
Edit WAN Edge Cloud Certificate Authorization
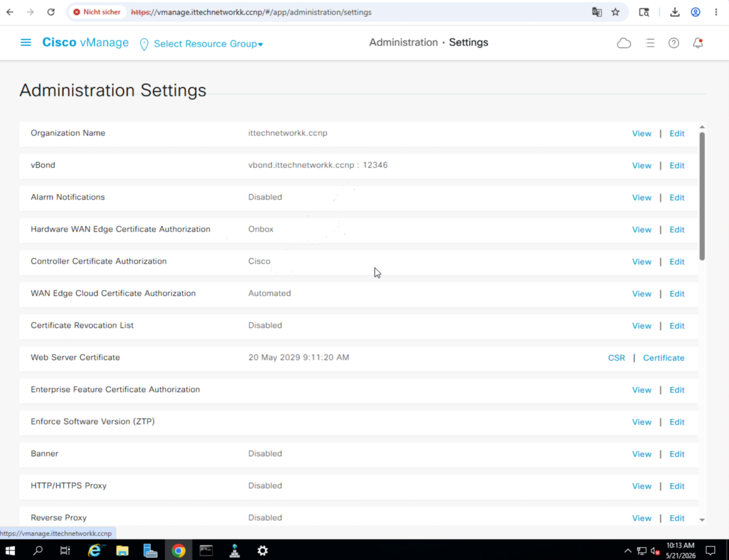(x=677, y=294)
